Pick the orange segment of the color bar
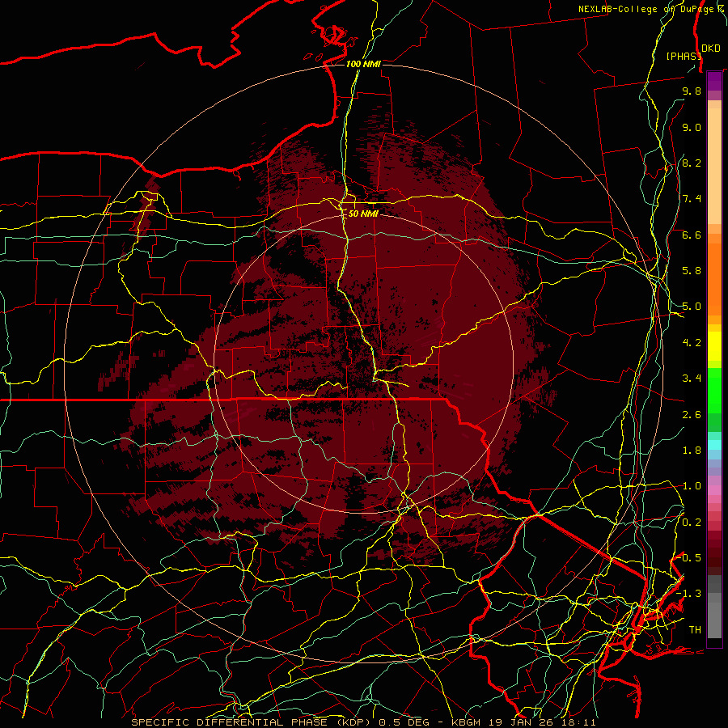Screen dimensions: 728x728 point(714,278)
